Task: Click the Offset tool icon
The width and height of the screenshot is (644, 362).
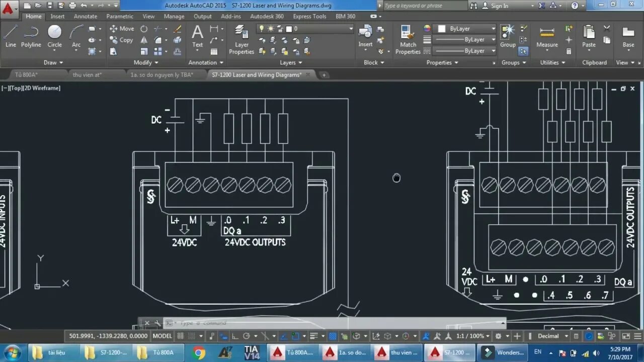Action: pyautogui.click(x=177, y=51)
